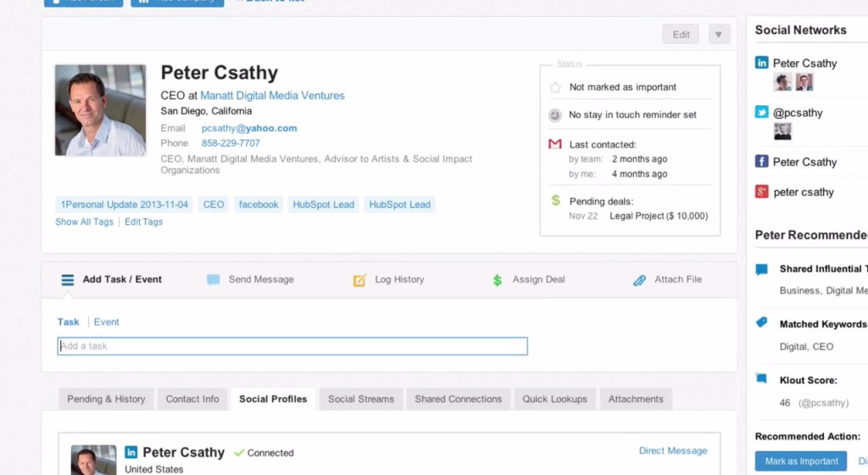This screenshot has width=868, height=475.
Task: Click the LinkedIn icon in Social Networks
Action: click(x=762, y=63)
